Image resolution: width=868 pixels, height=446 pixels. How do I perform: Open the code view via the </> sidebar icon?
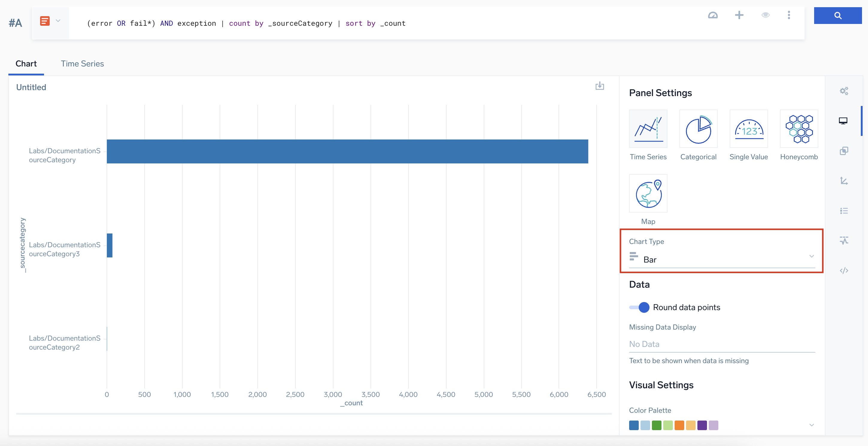[x=844, y=271]
